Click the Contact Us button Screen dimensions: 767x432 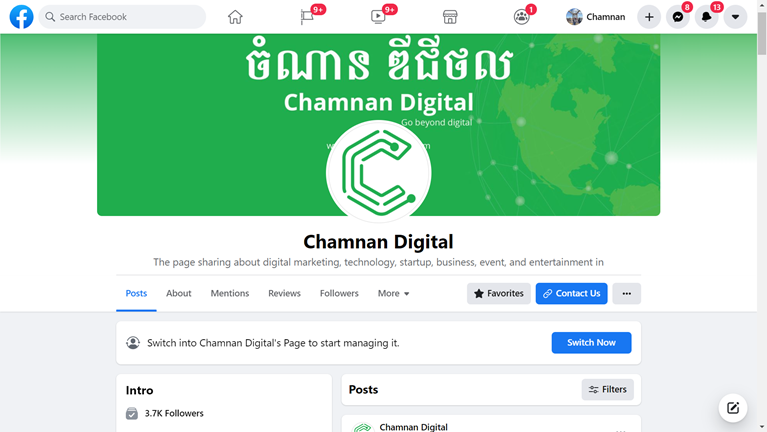pyautogui.click(x=571, y=294)
